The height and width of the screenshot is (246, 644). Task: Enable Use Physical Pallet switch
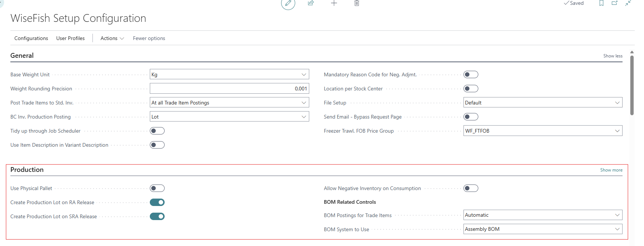(157, 188)
